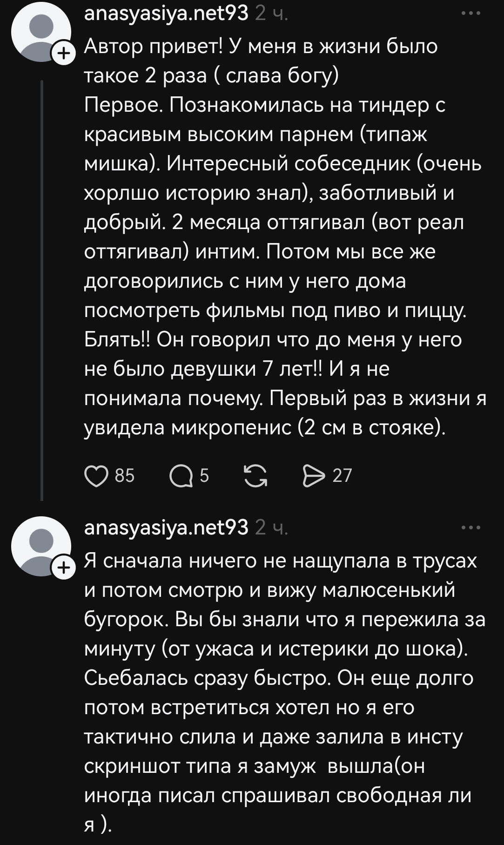Tap the plus badge on the second post's avatar
This screenshot has height=845, width=504.
click(x=63, y=568)
